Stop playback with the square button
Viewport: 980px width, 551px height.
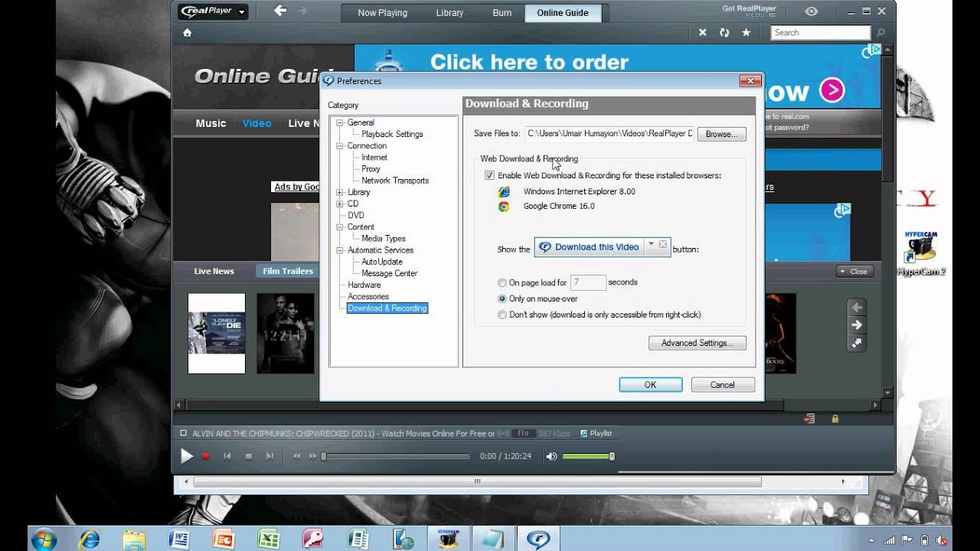[x=248, y=456]
